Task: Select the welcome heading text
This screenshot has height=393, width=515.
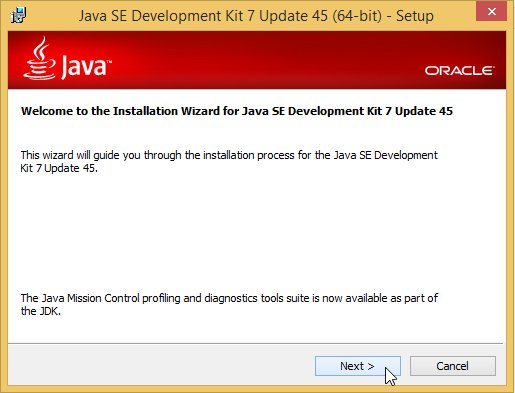Action: (x=237, y=111)
